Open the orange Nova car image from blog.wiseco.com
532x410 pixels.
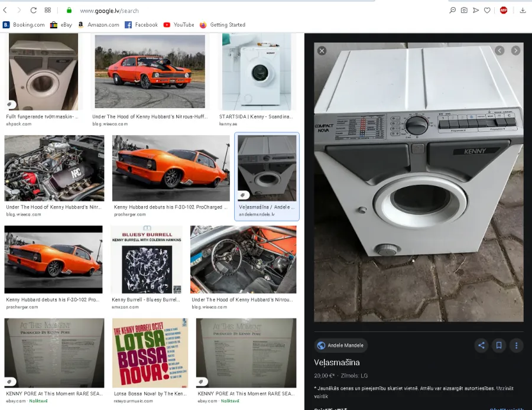(x=150, y=71)
